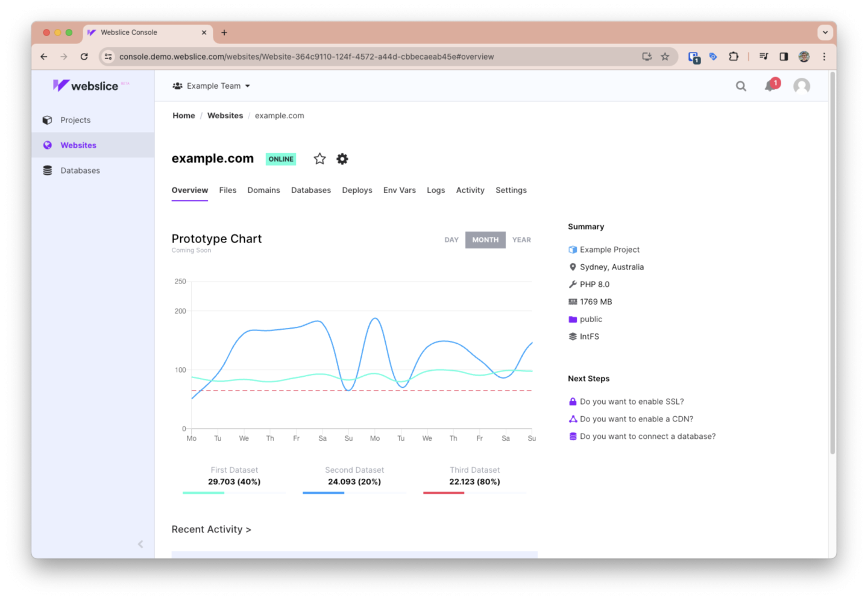Favorite example.com with the star icon
This screenshot has height=600, width=868.
319,159
